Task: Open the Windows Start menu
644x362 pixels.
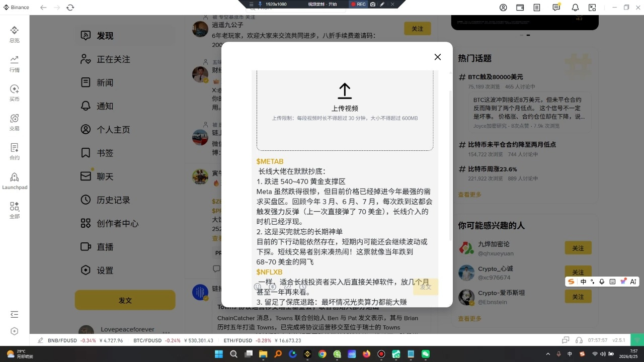Action: pos(219,354)
